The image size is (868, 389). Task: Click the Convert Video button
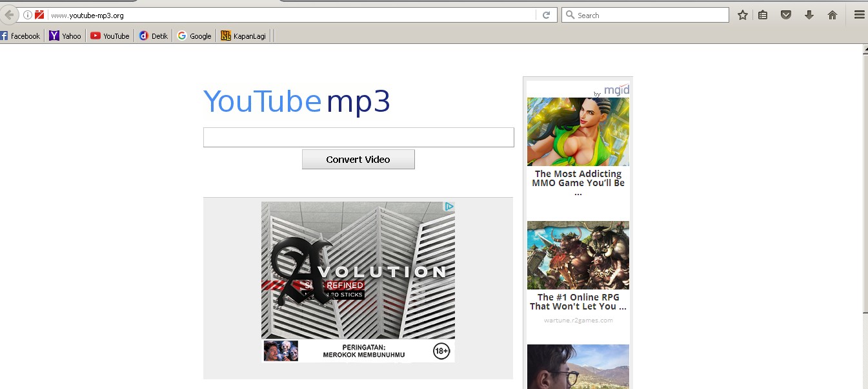coord(358,160)
